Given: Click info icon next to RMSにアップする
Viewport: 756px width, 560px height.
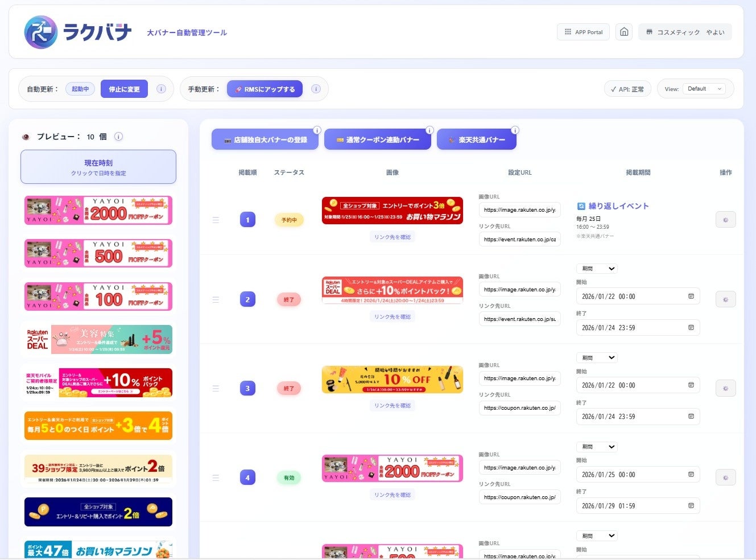Looking at the screenshot, I should tap(316, 89).
